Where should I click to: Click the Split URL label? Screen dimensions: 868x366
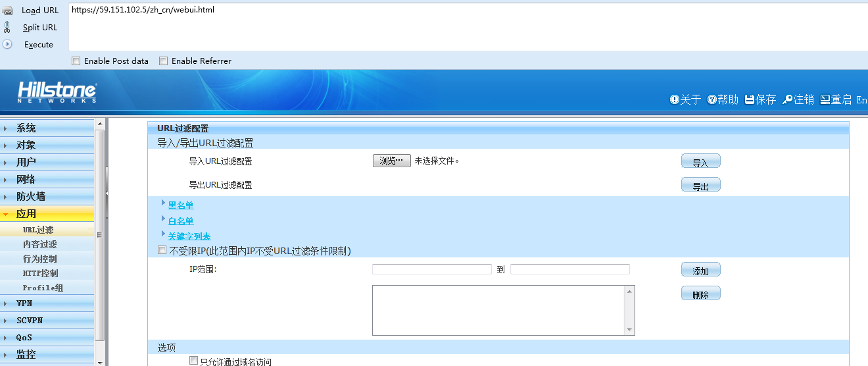[40, 28]
